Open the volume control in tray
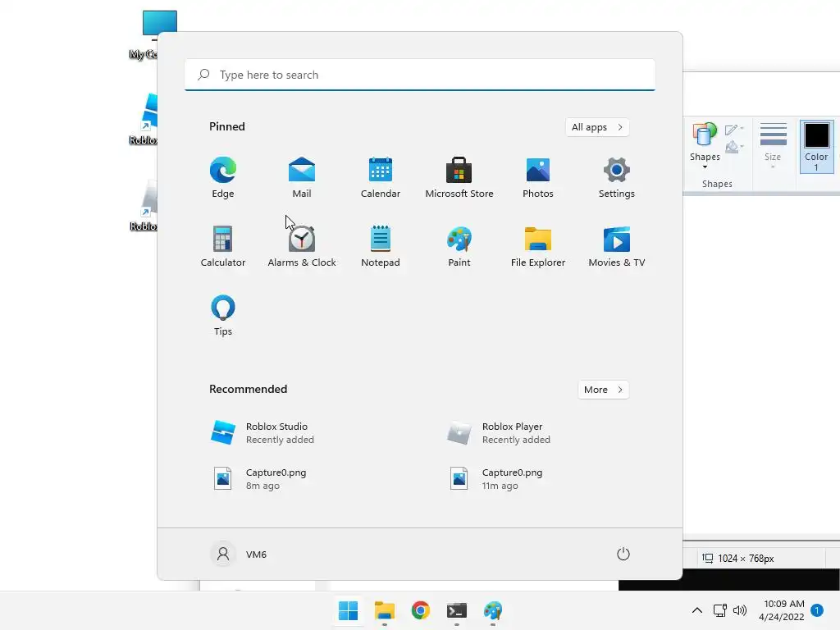 coord(740,610)
